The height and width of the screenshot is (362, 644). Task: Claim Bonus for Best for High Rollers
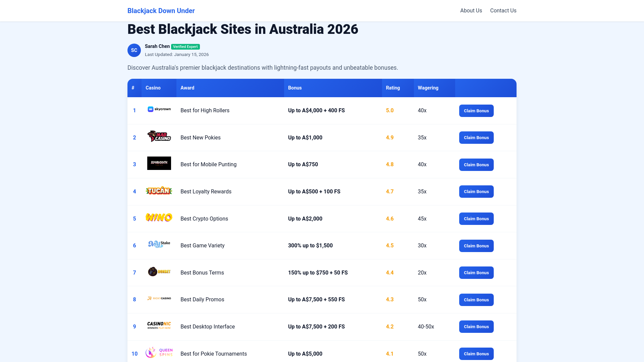pyautogui.click(x=476, y=111)
